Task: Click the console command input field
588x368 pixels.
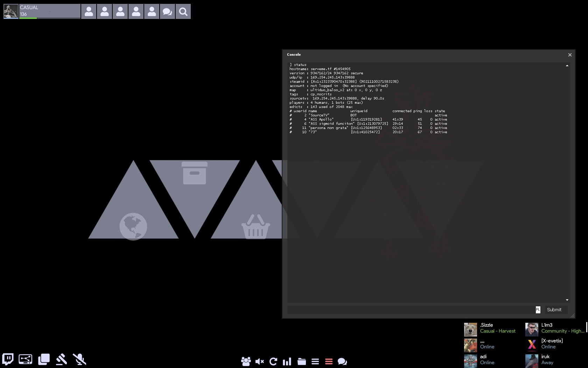Action: (x=409, y=310)
